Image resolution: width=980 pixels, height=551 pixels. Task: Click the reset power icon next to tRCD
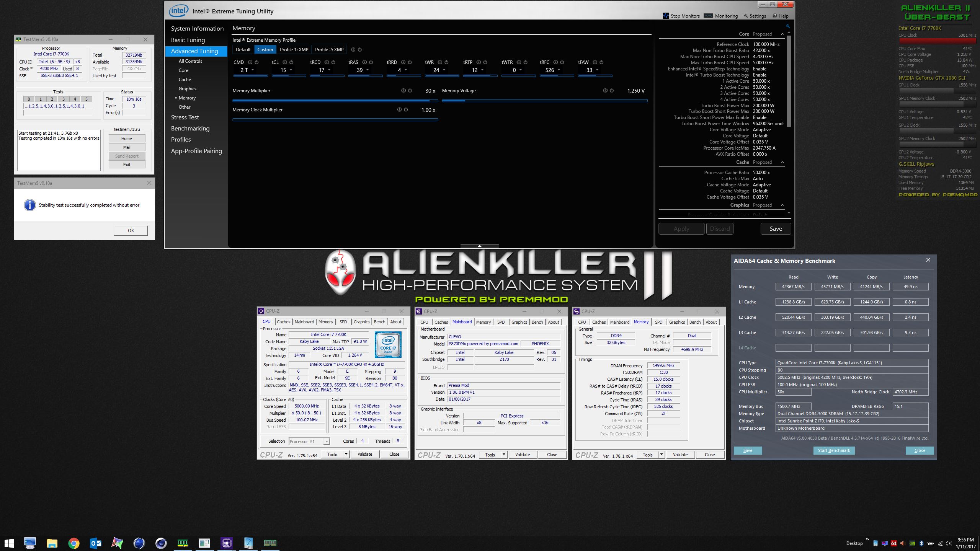point(333,62)
